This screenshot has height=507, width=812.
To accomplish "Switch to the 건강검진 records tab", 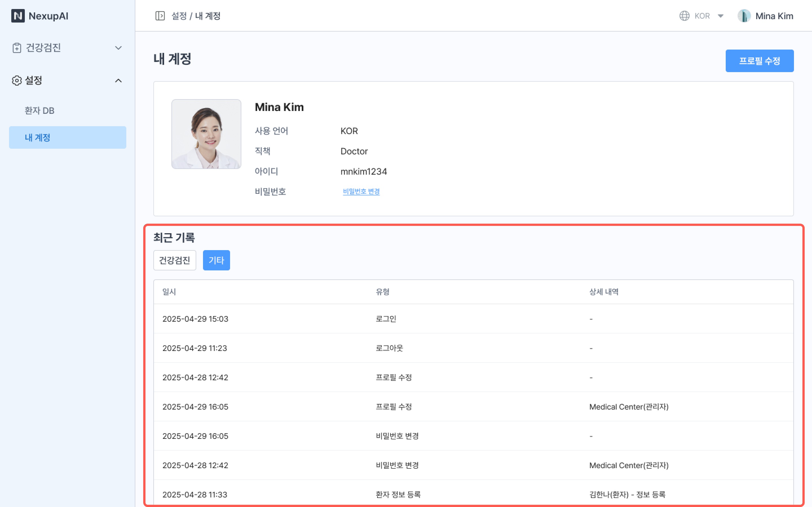I will [x=175, y=260].
